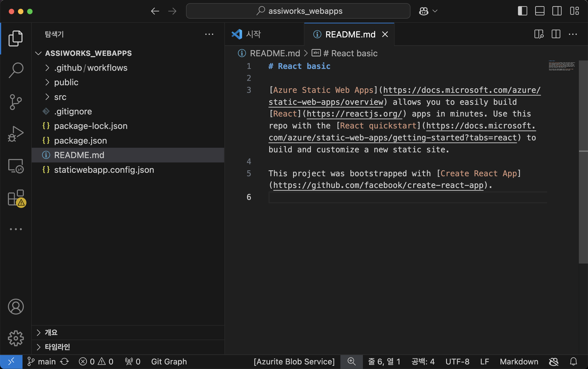
Task: Open the Search view in activity bar
Action: [x=16, y=70]
